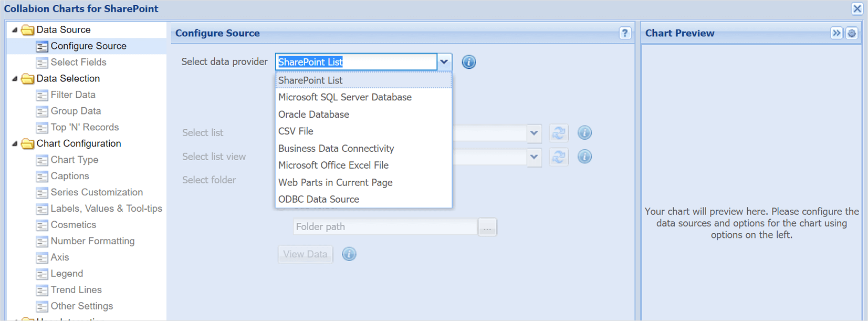868x321 pixels.
Task: Click the 'Collabion Charts for SharePoint' title text
Action: coord(81,9)
